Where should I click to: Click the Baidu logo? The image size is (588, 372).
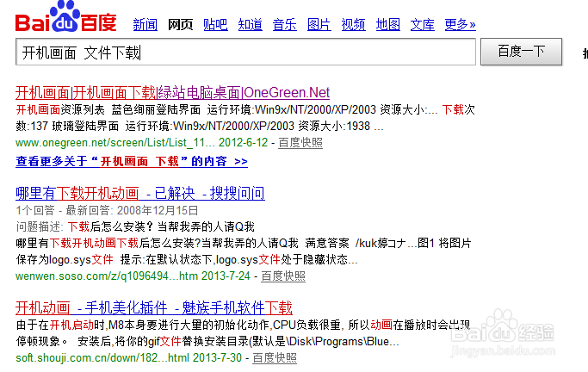[x=66, y=16]
